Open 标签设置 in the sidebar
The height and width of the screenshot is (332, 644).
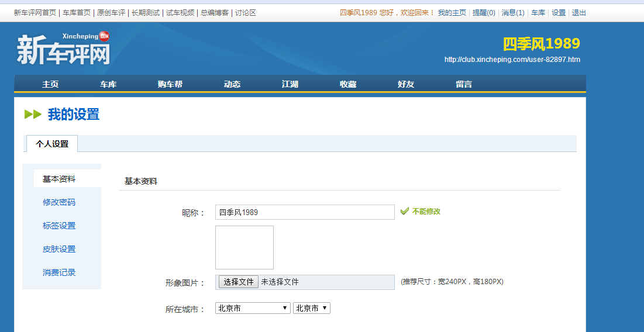click(x=59, y=226)
